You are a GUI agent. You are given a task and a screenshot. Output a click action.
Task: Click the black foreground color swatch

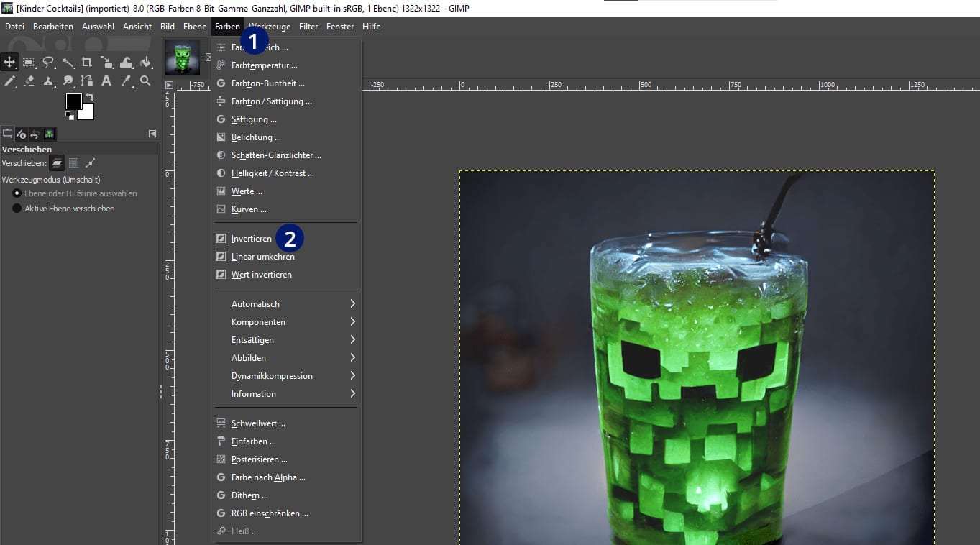[73, 101]
